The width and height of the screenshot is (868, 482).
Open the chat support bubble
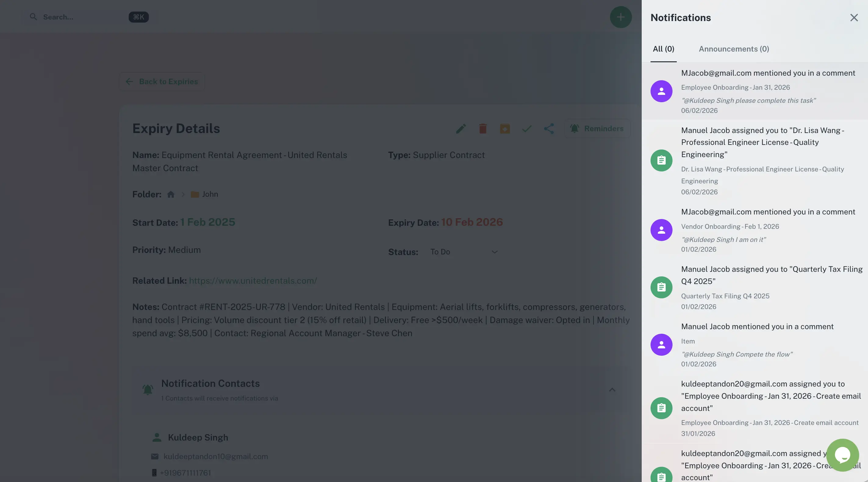(842, 455)
